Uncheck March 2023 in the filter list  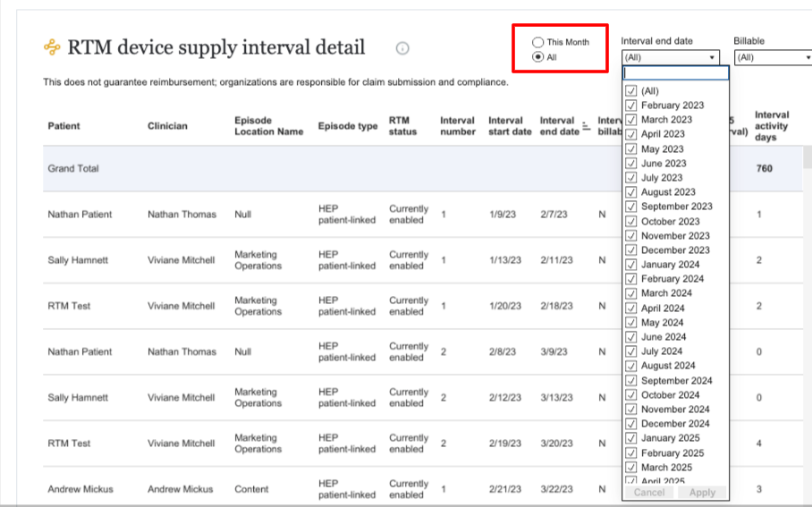630,120
